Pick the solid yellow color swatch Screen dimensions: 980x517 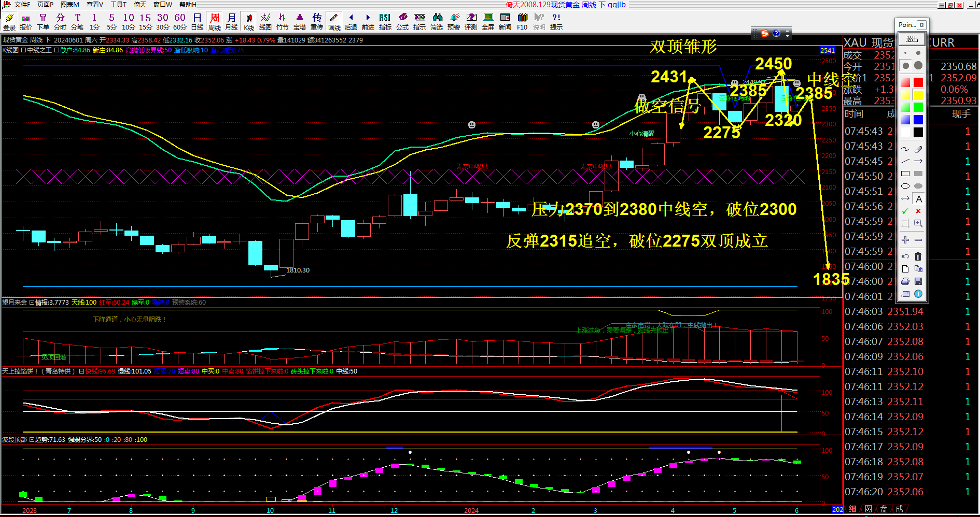(918, 95)
